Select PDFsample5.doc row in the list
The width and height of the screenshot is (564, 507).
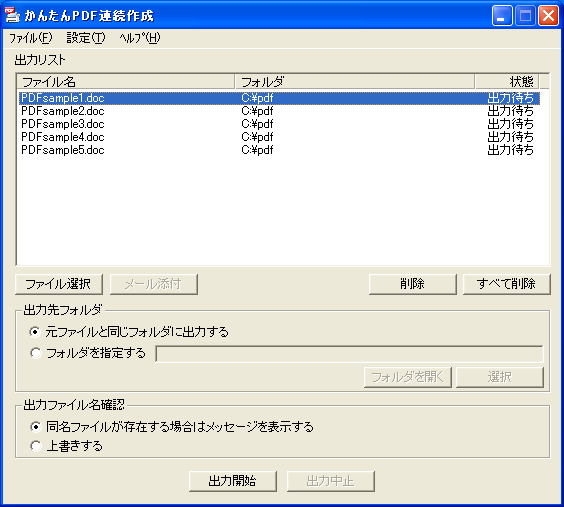[279, 150]
